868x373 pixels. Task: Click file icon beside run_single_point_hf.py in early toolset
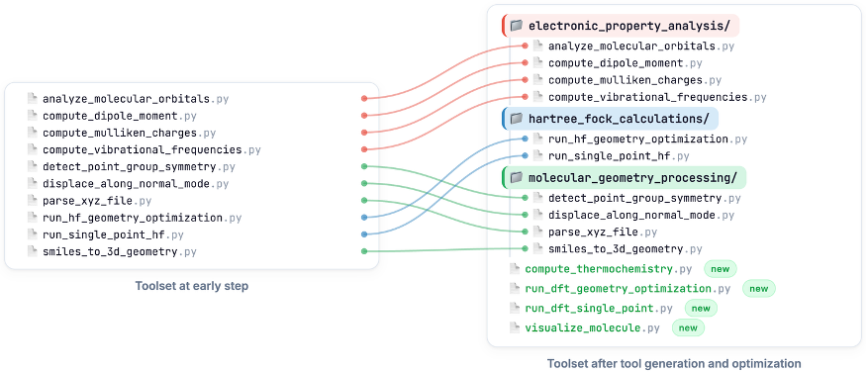(32, 234)
